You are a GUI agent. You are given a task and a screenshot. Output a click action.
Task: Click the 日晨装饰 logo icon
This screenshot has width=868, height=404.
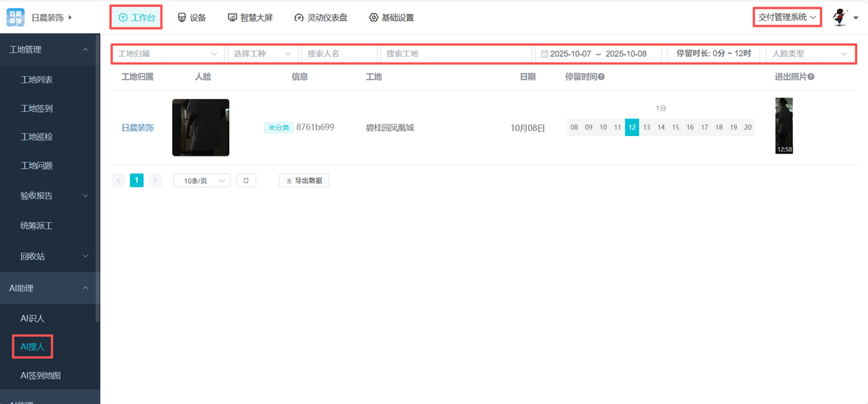coord(15,17)
